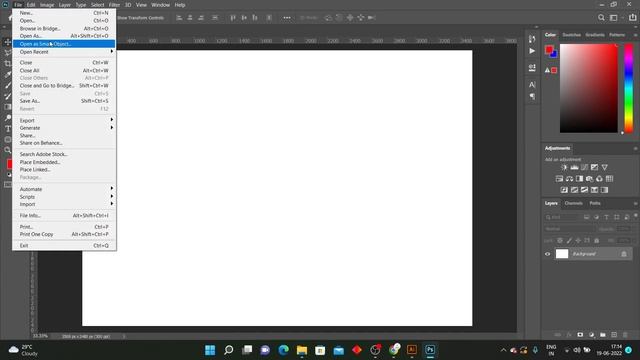
Task: Add a Levels adjustment
Action: 574,167
